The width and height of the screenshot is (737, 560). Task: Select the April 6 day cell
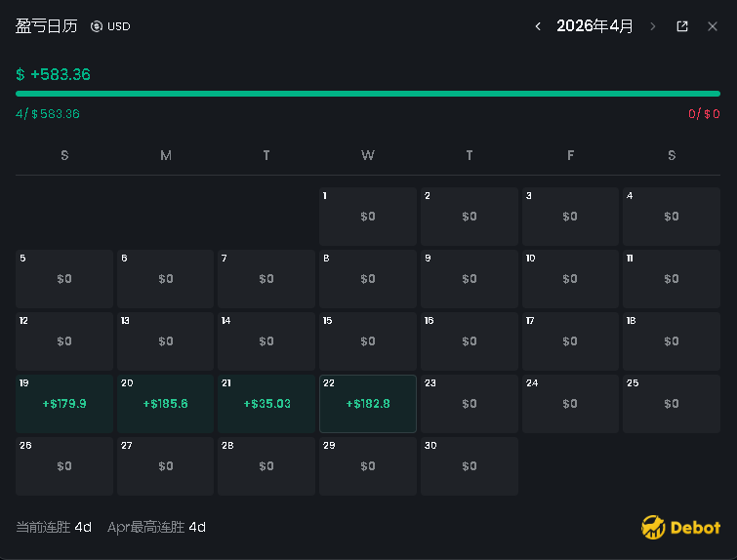pos(165,279)
